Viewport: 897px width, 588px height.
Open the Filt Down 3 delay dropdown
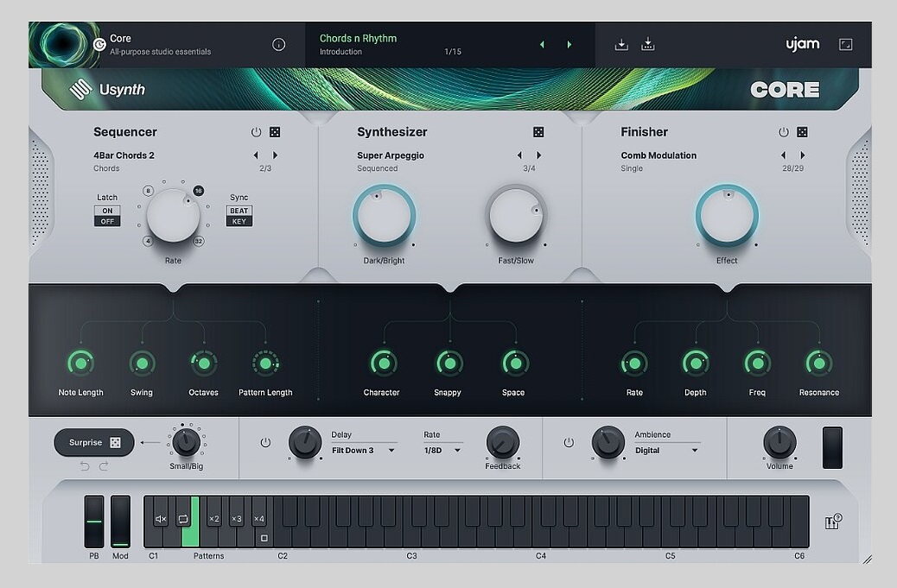[x=364, y=451]
